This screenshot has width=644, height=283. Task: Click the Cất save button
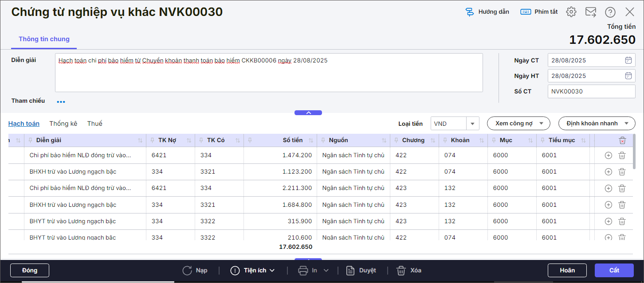(x=614, y=270)
